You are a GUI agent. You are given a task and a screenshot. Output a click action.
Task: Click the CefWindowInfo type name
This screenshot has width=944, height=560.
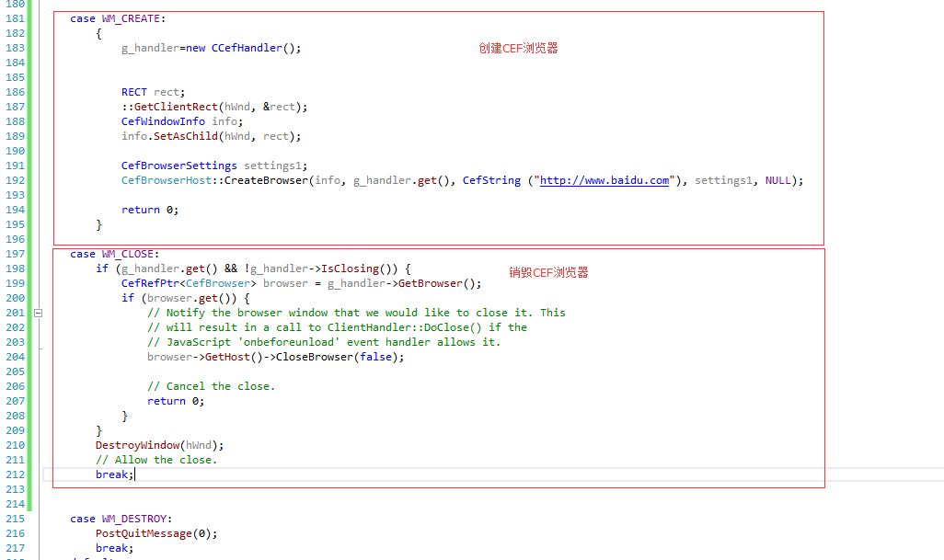[x=163, y=121]
